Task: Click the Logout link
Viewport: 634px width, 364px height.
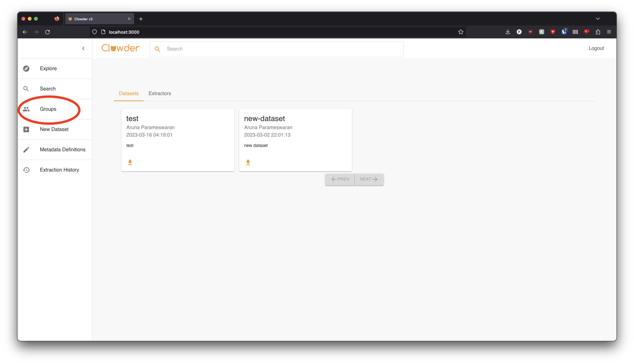Action: point(596,48)
